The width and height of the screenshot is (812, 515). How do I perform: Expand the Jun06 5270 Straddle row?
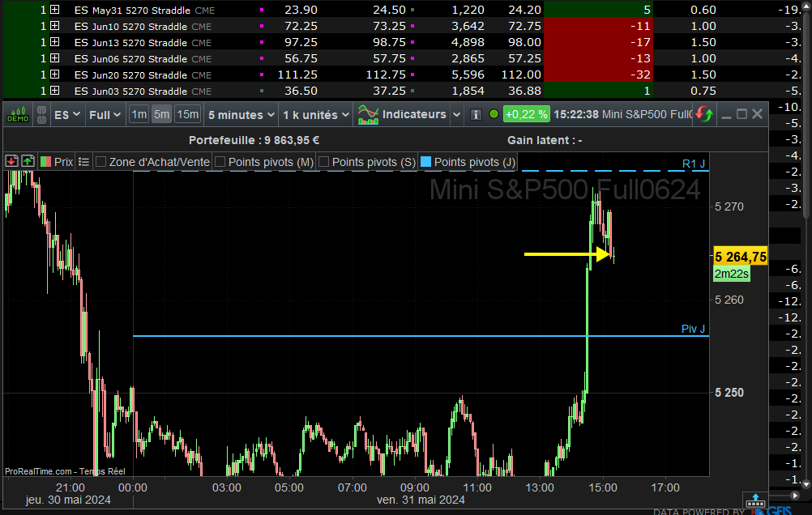[54, 58]
